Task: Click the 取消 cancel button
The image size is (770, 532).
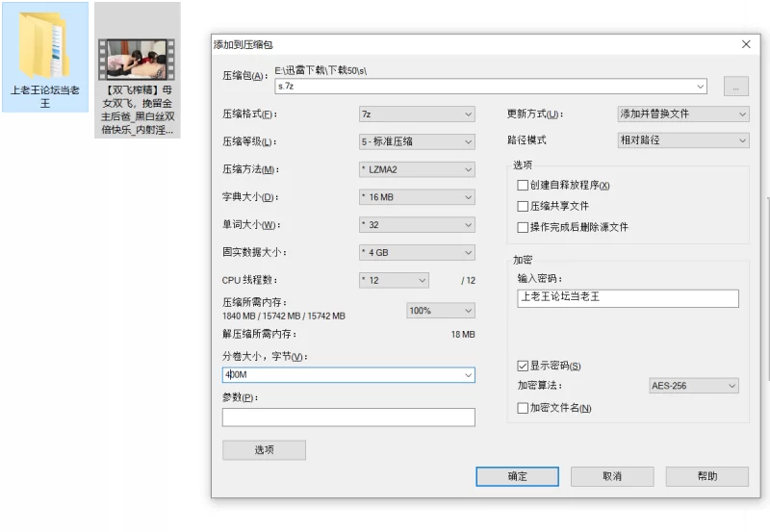Action: pyautogui.click(x=612, y=476)
